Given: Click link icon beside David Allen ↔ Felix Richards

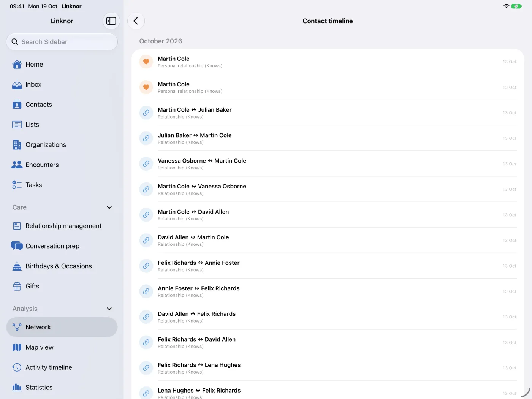Looking at the screenshot, I should pyautogui.click(x=146, y=317).
